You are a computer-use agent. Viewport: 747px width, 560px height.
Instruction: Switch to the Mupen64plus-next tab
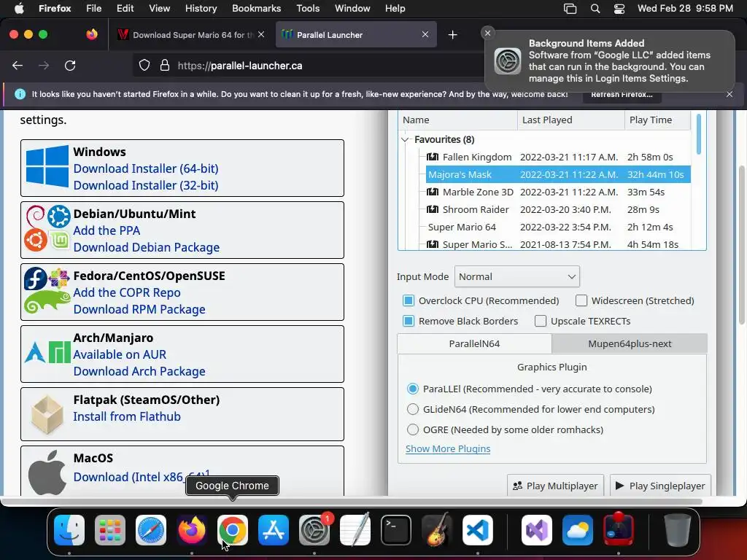pos(630,343)
